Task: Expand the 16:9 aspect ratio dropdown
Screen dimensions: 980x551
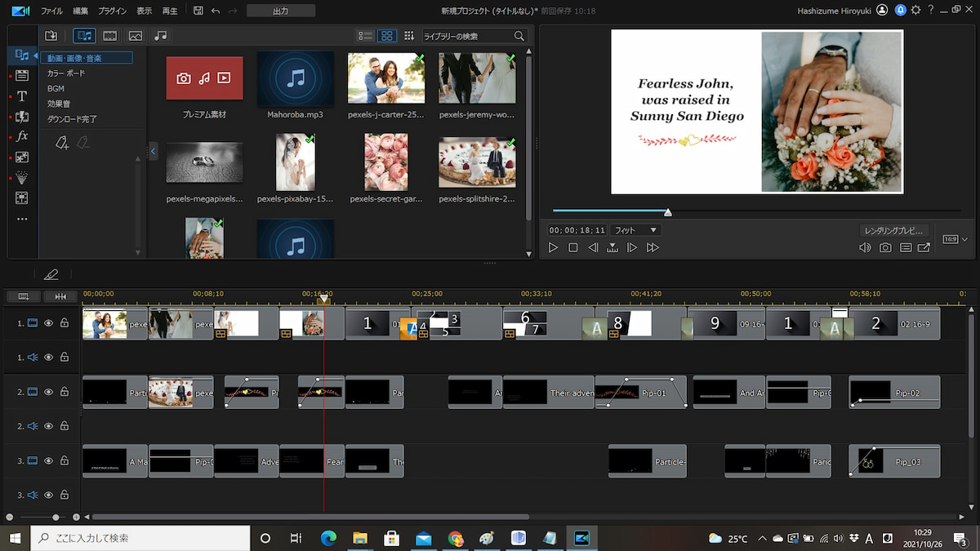Action: [953, 239]
